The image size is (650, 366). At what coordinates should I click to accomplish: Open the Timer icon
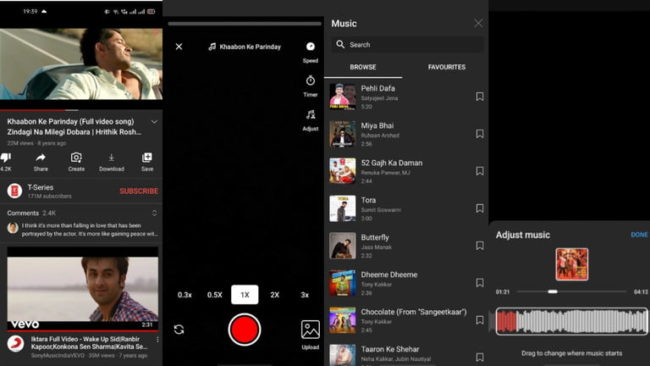tap(310, 80)
